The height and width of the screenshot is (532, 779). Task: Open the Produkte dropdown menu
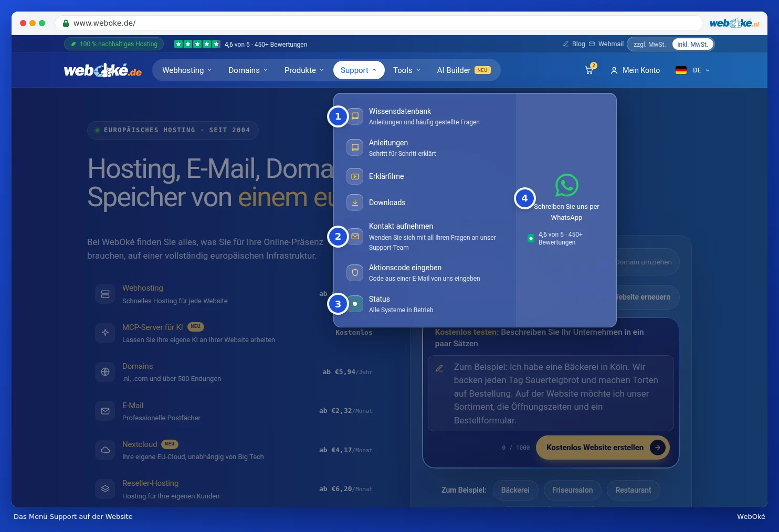click(x=304, y=70)
